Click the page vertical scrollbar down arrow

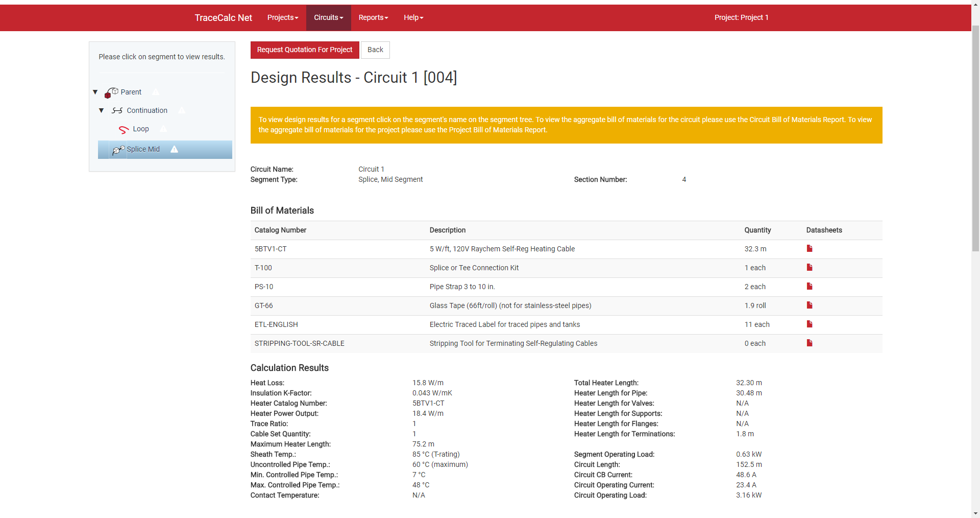pyautogui.click(x=975, y=513)
